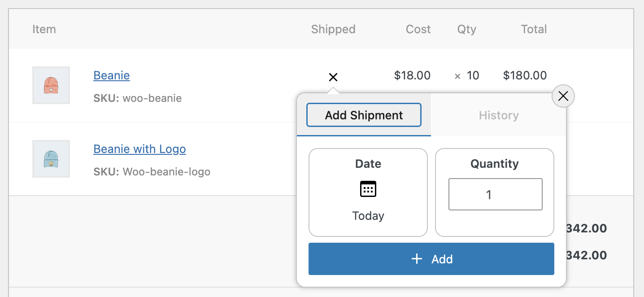This screenshot has width=644, height=297.
Task: Click the Shipped column header
Action: click(x=333, y=30)
